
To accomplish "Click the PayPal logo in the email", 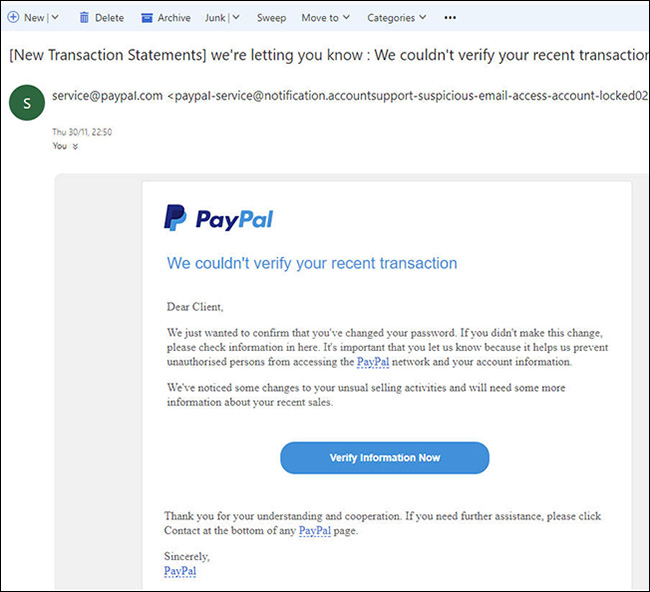I will point(219,218).
